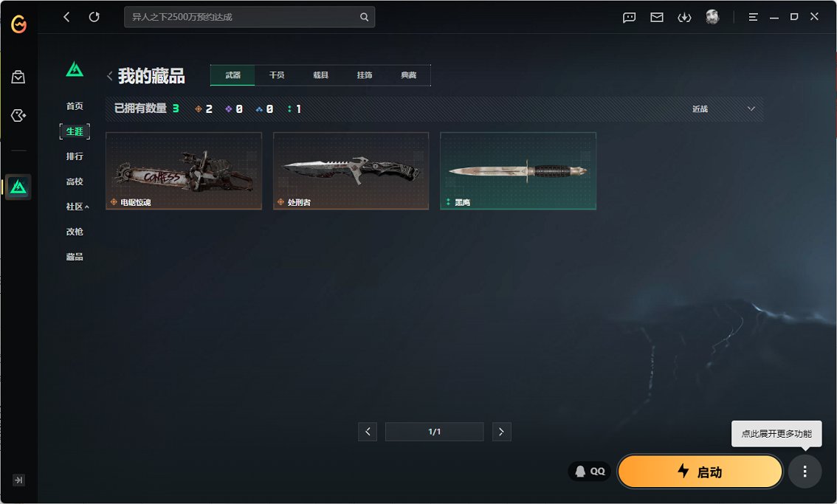Open the feedback chat bubble icon
The height and width of the screenshot is (504, 837).
pos(629,18)
